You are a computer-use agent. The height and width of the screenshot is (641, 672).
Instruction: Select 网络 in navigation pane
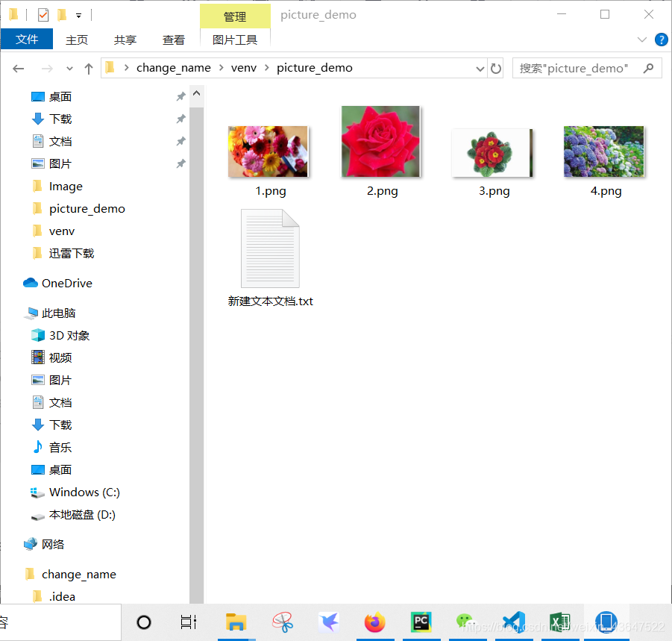click(53, 545)
